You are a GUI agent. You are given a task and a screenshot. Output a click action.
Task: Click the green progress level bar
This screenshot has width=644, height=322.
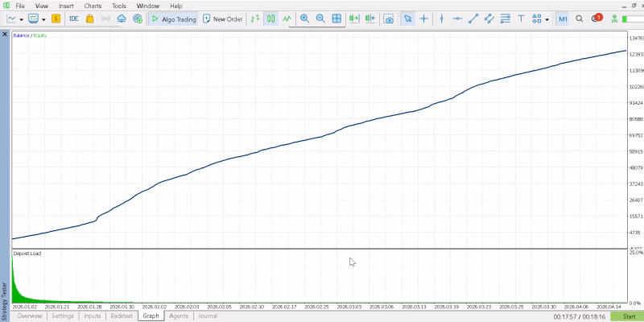pos(633,19)
